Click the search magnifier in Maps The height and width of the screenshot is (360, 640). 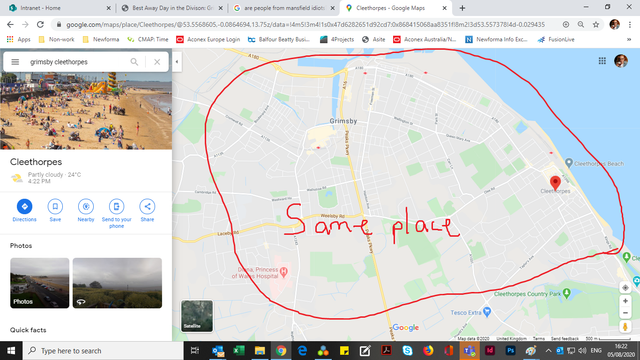click(x=134, y=62)
